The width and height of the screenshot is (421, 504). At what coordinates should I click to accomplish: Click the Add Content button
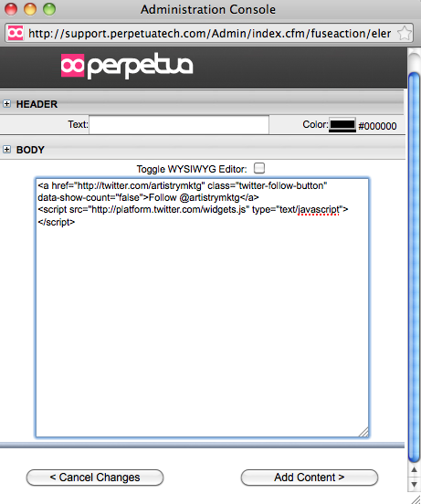coord(310,478)
